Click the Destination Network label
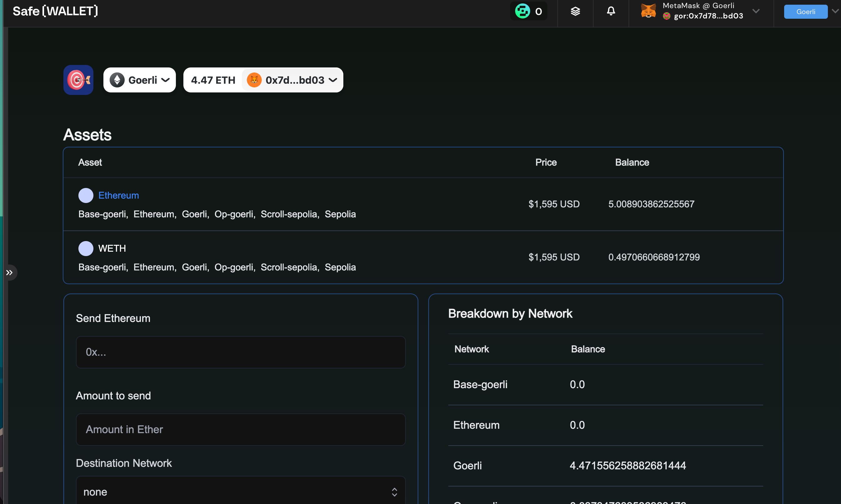 (124, 463)
